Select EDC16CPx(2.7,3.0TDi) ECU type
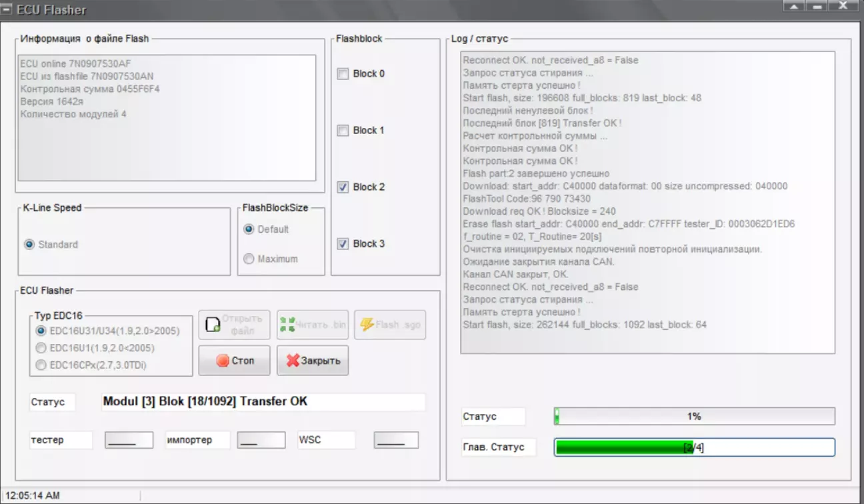Viewport: 864px width, 504px height. pos(41,365)
